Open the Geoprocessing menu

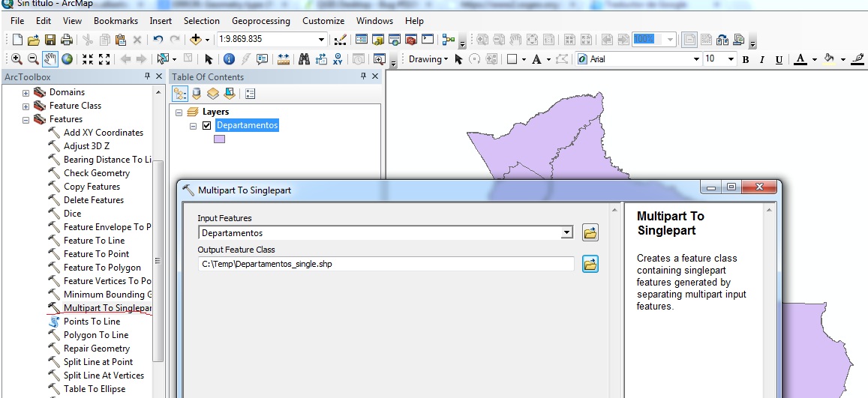pyautogui.click(x=261, y=21)
